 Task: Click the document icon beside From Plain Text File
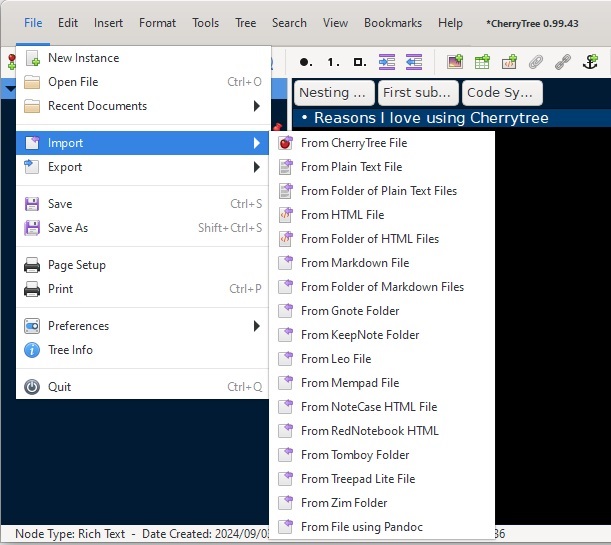coord(286,167)
